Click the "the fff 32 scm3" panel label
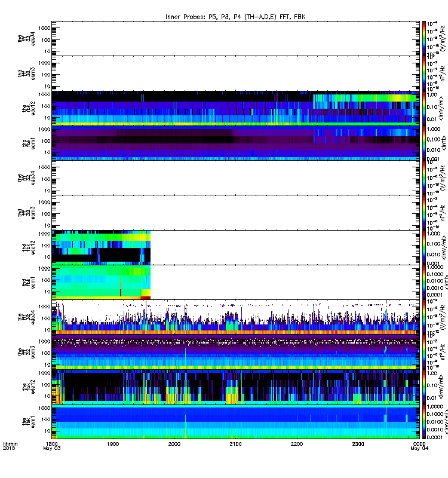Image resolution: width=448 pixels, height=478 pixels. coord(26,352)
